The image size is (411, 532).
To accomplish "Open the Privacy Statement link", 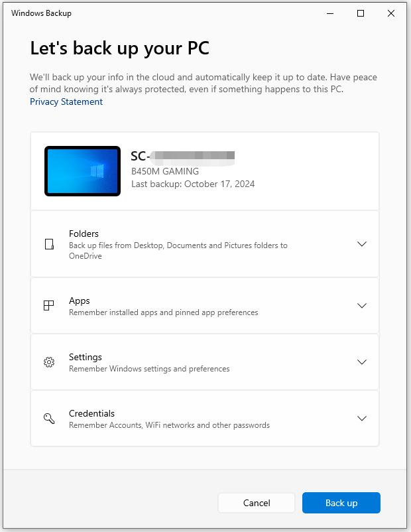I will tap(66, 102).
